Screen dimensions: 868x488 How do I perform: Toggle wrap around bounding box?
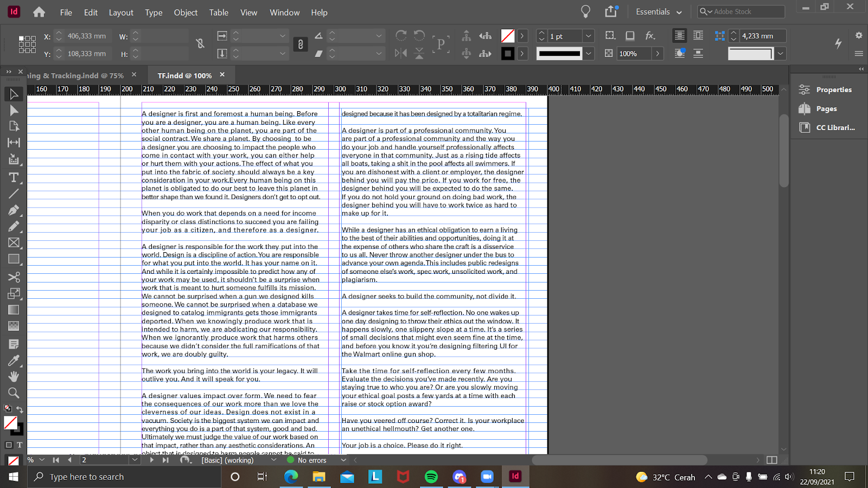pyautogui.click(x=698, y=35)
